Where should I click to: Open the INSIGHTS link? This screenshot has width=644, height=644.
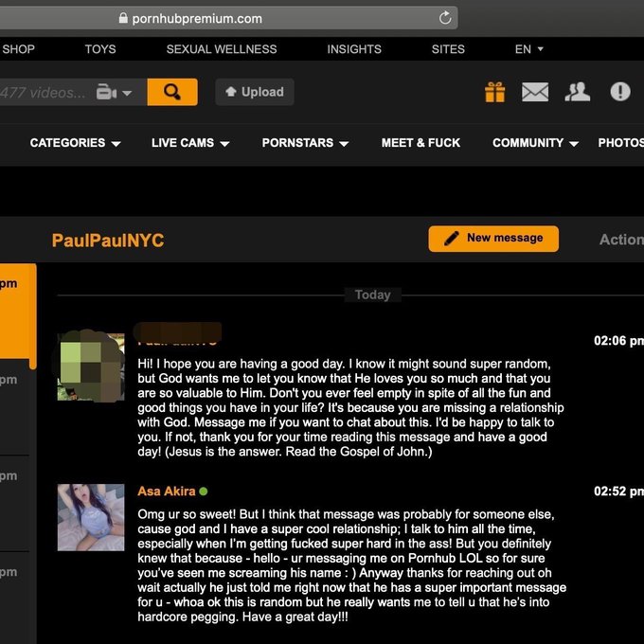(x=354, y=49)
